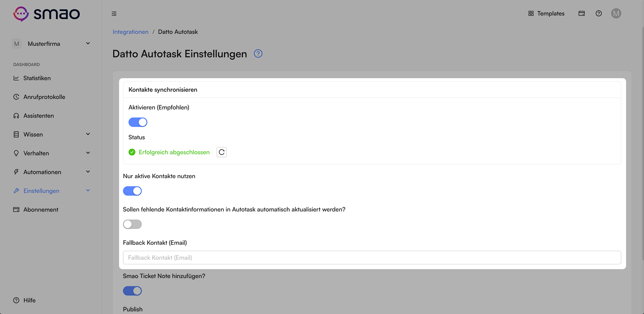Open the Templates button
This screenshot has height=314, width=644.
coord(546,14)
